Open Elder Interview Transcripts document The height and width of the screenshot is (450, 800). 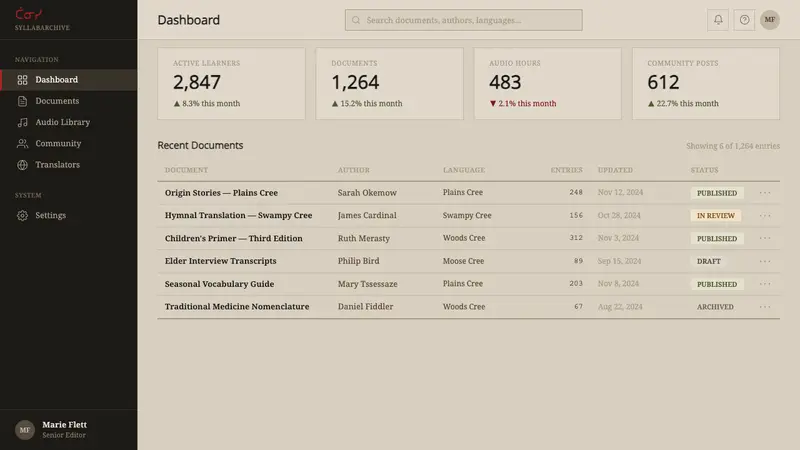click(220, 261)
